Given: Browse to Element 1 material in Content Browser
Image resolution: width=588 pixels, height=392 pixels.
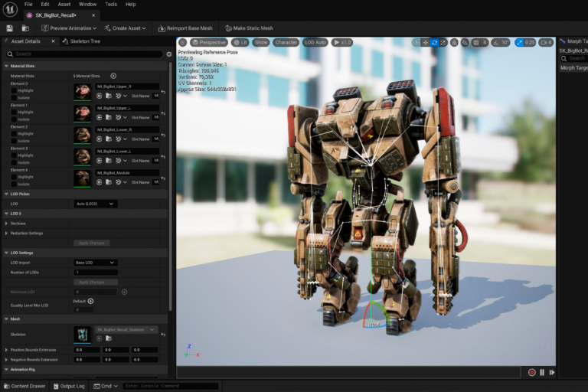Looking at the screenshot, I should [109, 118].
